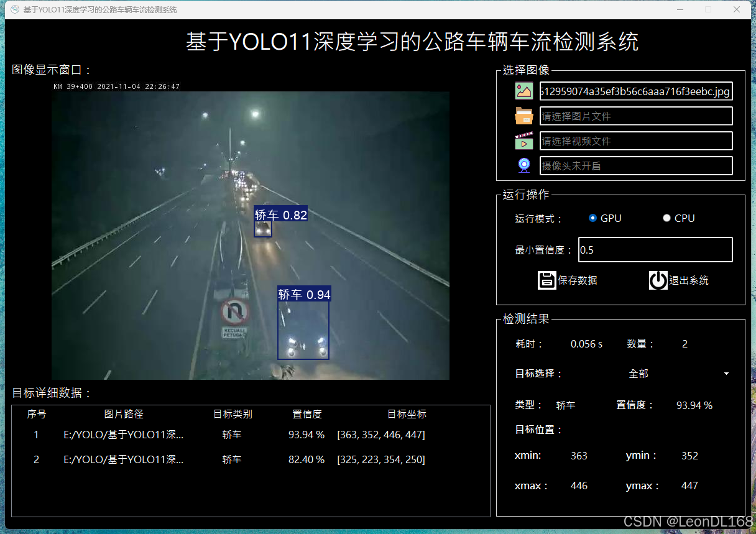Image resolution: width=756 pixels, height=534 pixels.
Task: Click the image path field ending in f3eebc.jpg
Action: pyautogui.click(x=636, y=91)
